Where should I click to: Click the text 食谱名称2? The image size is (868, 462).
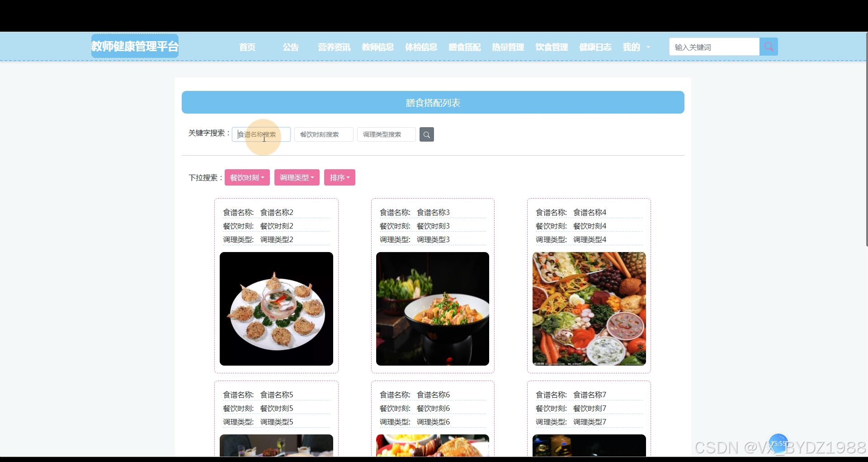tap(277, 212)
